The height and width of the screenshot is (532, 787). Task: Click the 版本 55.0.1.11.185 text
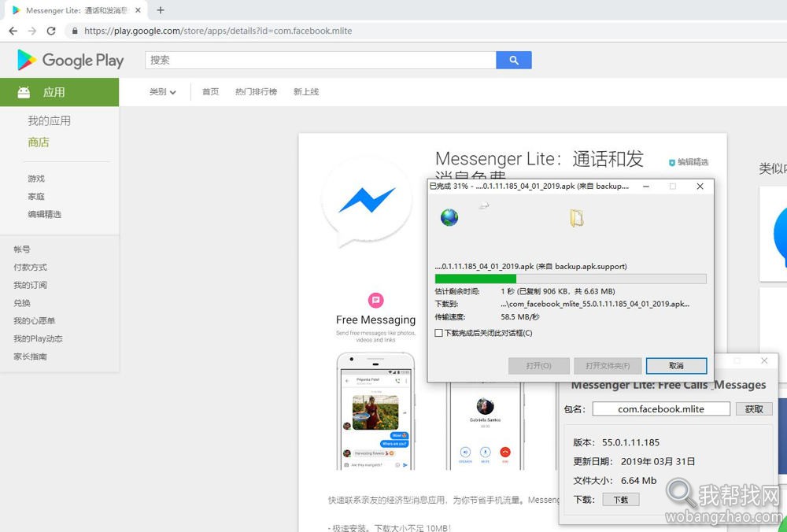pos(616,442)
